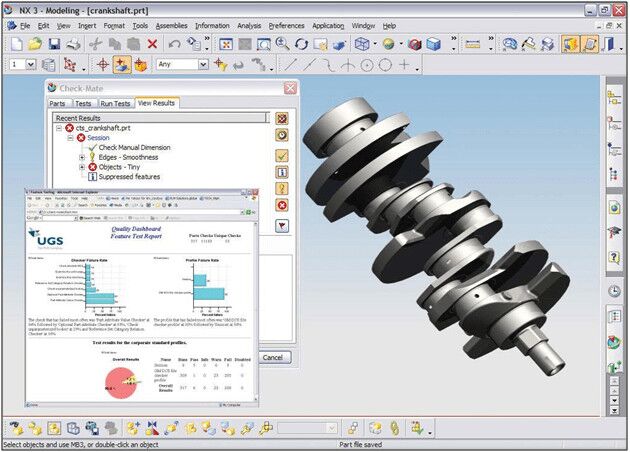Click the Save disk icon in toolbar
The image size is (630, 452).
[x=54, y=44]
